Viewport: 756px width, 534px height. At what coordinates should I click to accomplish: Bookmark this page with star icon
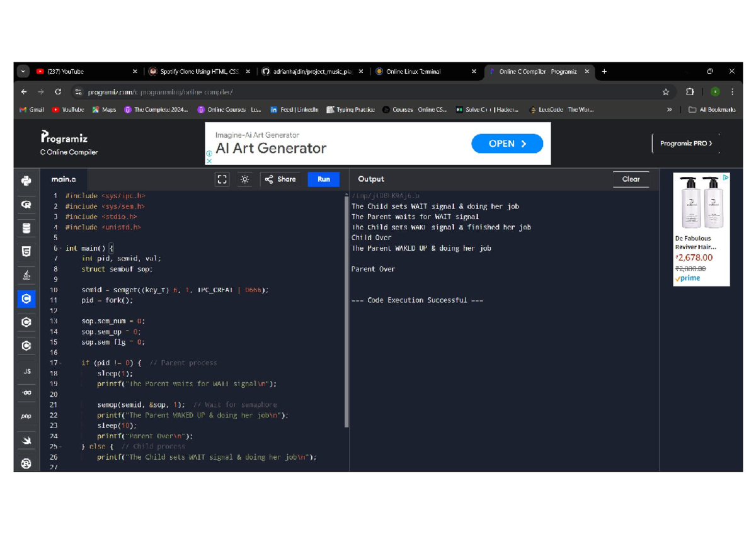click(x=666, y=92)
